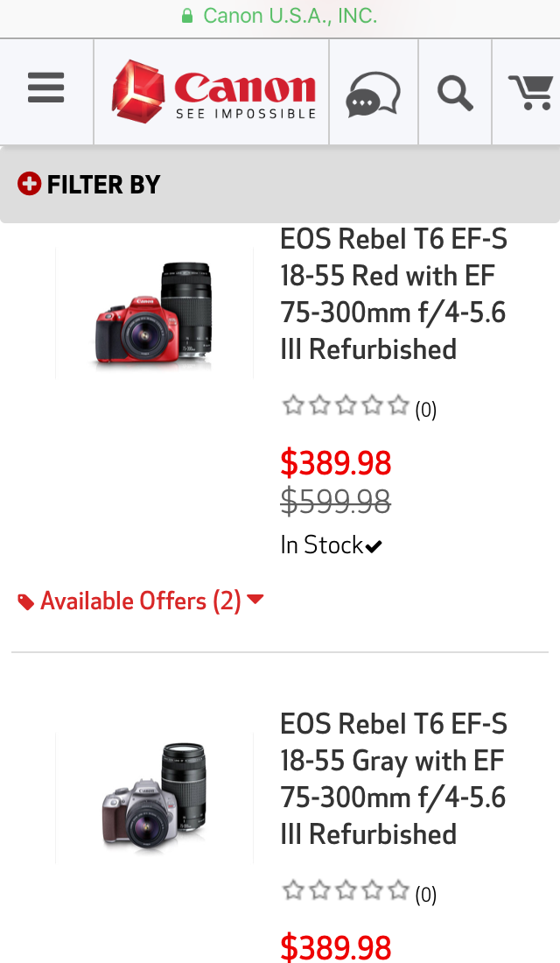Click the red Rebel T6 camera thumbnail
560x963 pixels.
155,313
